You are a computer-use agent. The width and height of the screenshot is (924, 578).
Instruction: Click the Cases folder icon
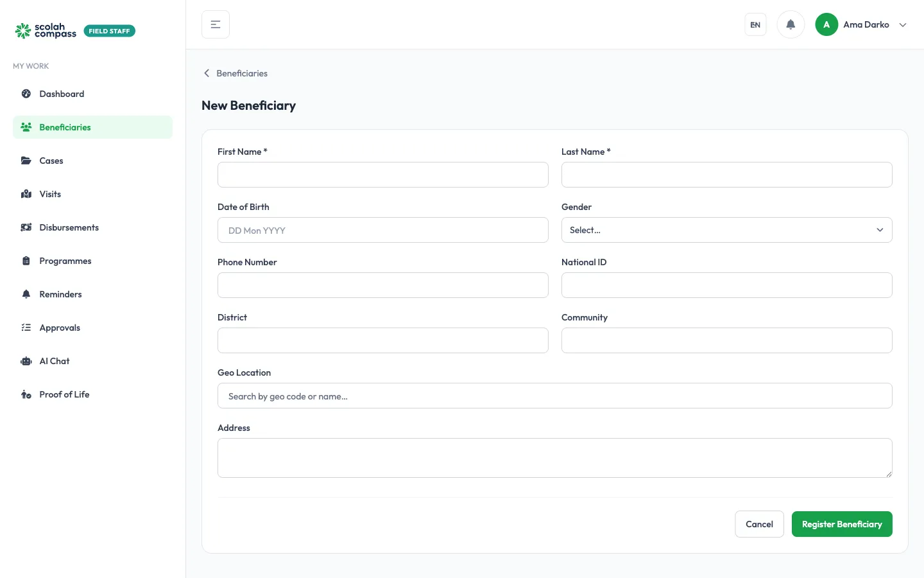tap(26, 161)
